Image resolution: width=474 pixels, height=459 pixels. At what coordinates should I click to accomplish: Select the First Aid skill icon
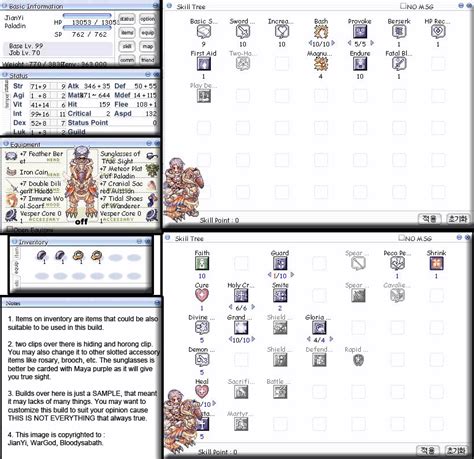204,64
